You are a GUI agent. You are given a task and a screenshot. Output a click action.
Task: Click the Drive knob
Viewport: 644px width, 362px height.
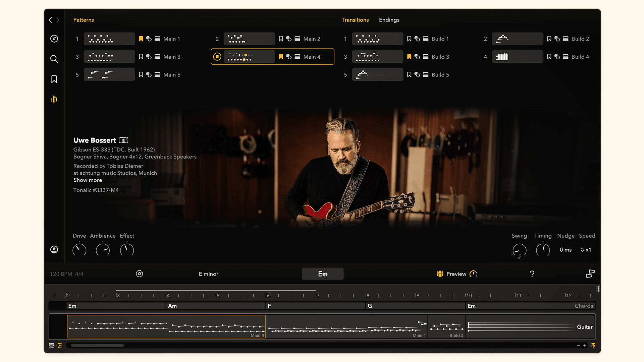[x=79, y=250]
